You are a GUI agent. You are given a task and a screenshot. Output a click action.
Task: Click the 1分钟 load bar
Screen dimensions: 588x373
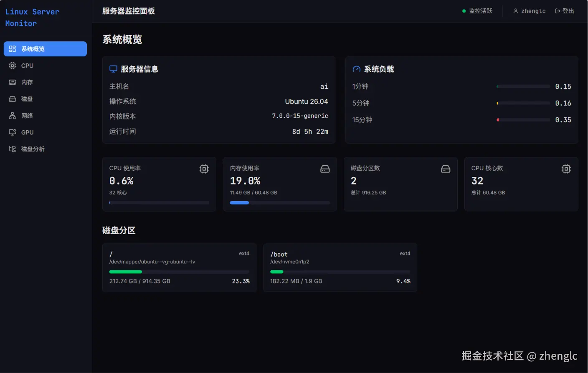point(523,86)
